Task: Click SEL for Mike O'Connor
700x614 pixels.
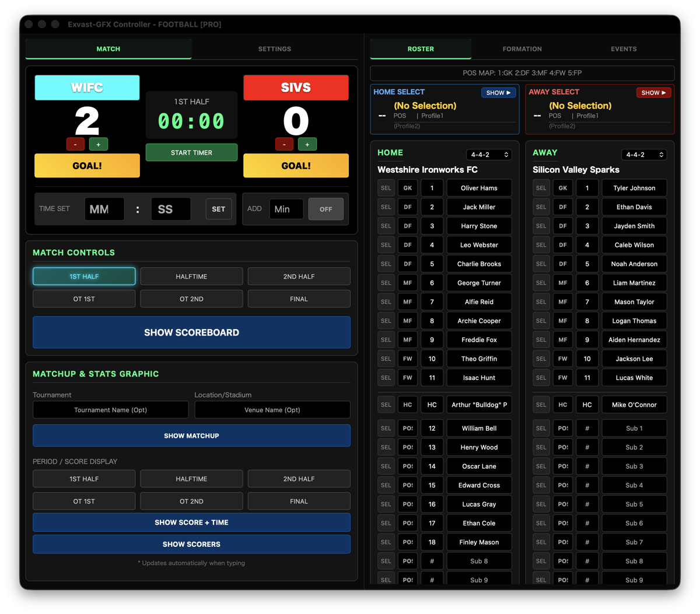Action: (541, 404)
